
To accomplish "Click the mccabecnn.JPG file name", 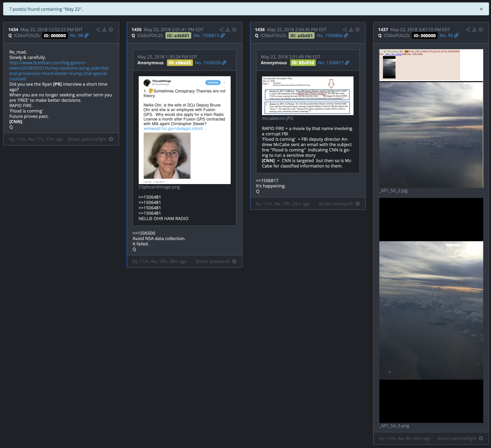I will coord(277,118).
